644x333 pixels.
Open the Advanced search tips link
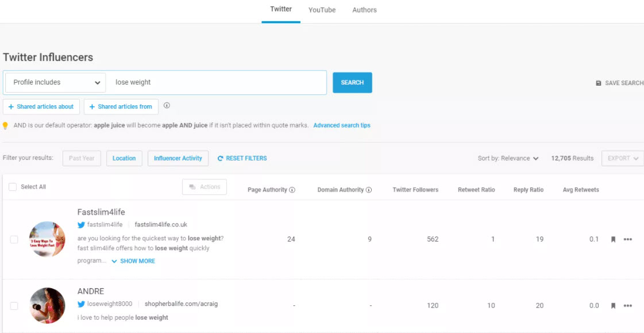(342, 125)
